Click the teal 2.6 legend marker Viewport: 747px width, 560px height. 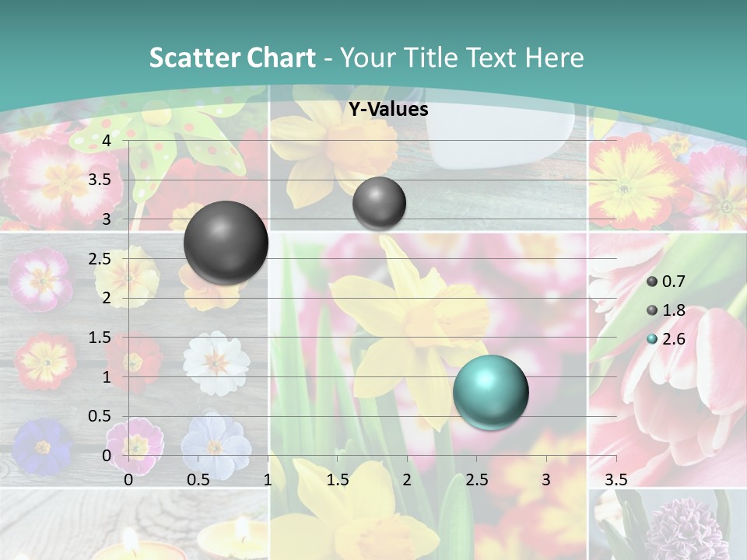652,339
